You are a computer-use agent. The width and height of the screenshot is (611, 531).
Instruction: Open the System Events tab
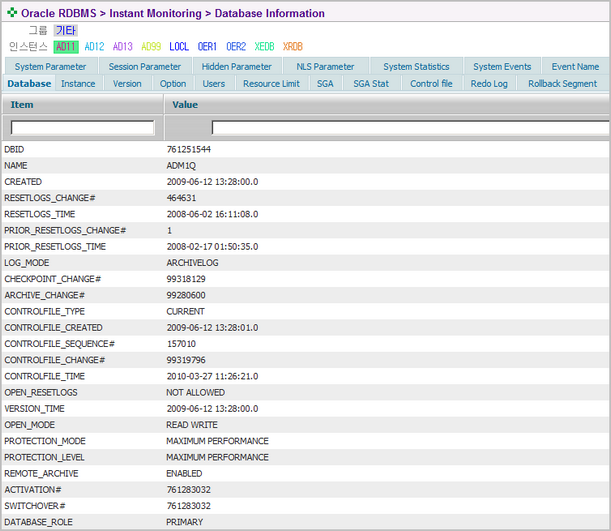click(x=502, y=67)
